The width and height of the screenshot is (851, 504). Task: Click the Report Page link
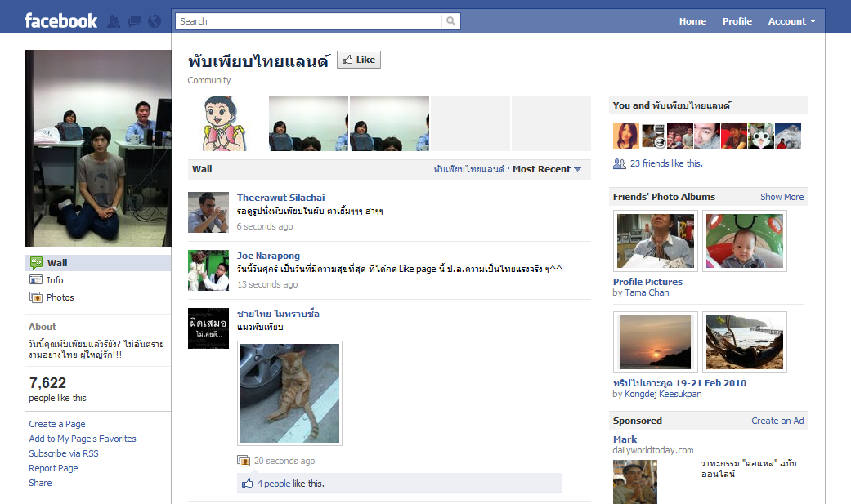53,468
